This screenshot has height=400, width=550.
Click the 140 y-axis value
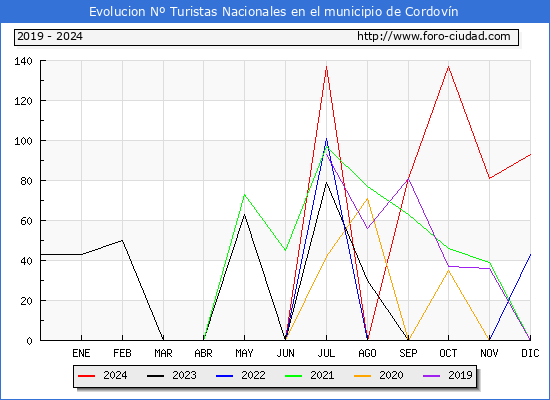23,61
